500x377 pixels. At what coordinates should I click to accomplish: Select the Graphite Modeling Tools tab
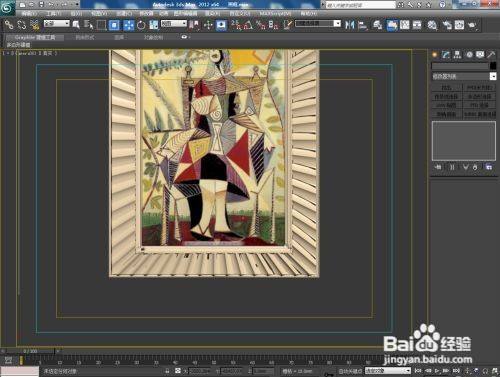pyautogui.click(x=35, y=37)
